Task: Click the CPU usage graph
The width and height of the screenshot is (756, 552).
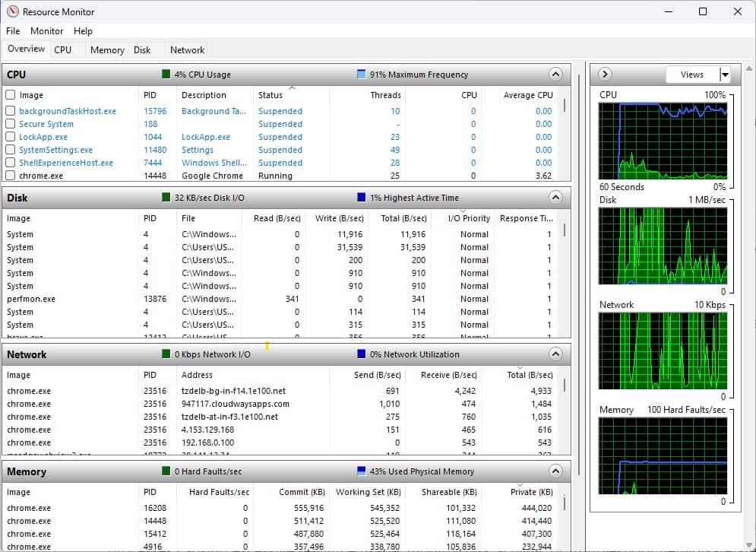Action: coord(663,141)
